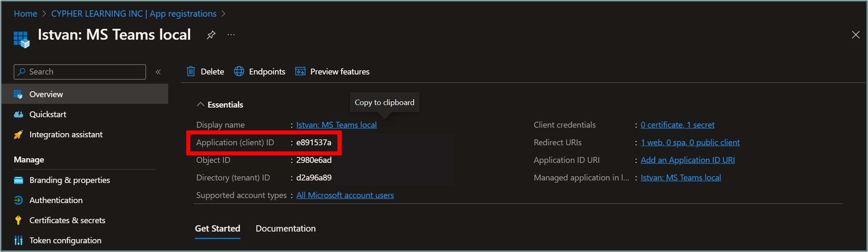Switch to the Get Started tab
868x252 pixels.
(218, 229)
